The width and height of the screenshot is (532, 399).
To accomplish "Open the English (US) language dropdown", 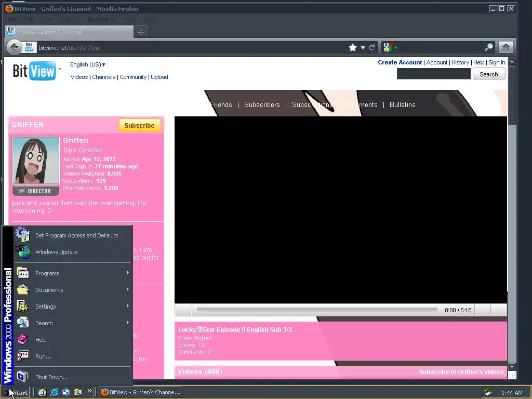I will tap(87, 64).
